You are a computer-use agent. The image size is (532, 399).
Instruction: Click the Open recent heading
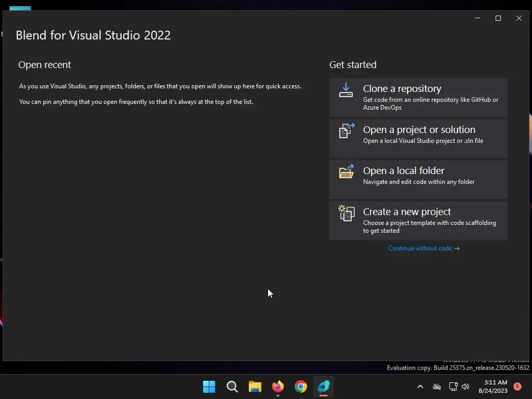tap(45, 65)
